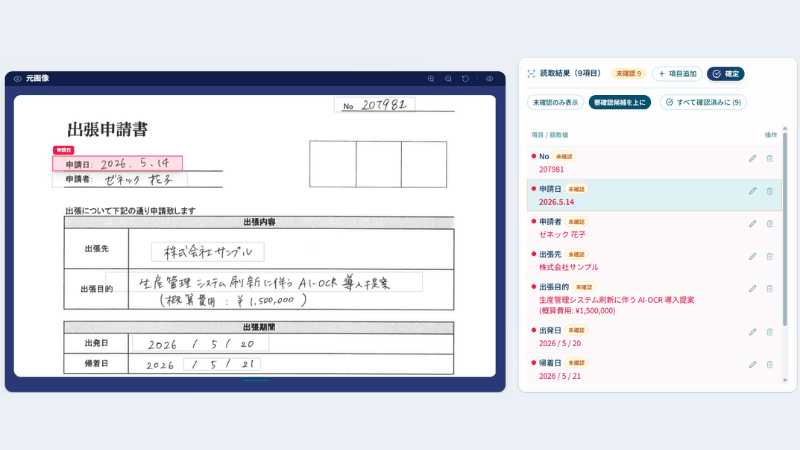The height and width of the screenshot is (450, 800).
Task: Add a new item with 項目追加
Action: pos(678,74)
